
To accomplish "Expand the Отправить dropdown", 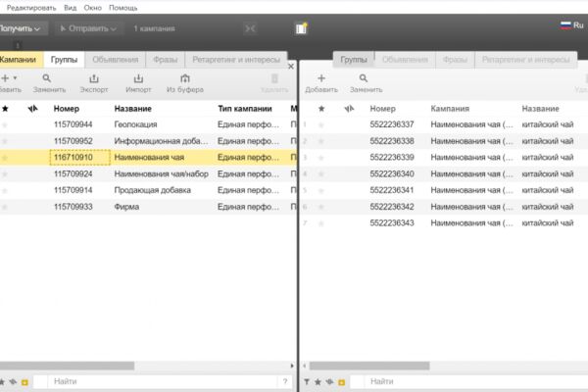I will [x=88, y=28].
